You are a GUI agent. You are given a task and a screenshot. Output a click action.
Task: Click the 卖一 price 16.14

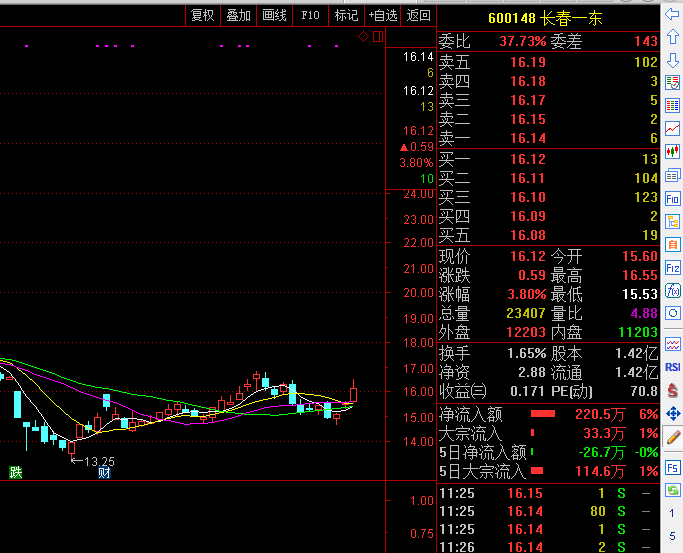tap(528, 138)
